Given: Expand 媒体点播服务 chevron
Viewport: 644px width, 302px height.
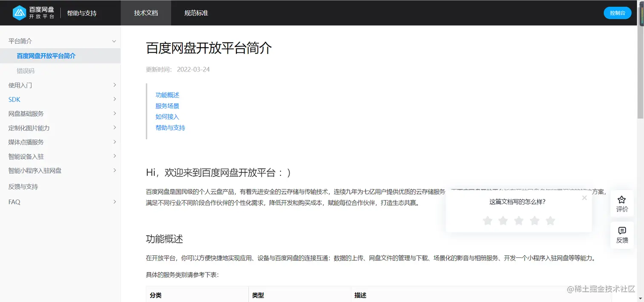Looking at the screenshot, I should (115, 142).
